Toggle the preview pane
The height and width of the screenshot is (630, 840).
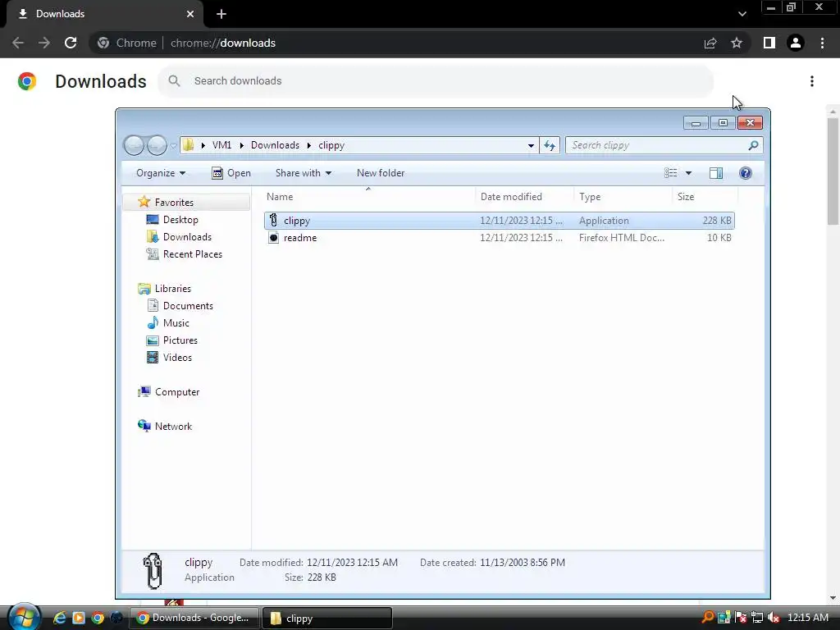pos(715,172)
